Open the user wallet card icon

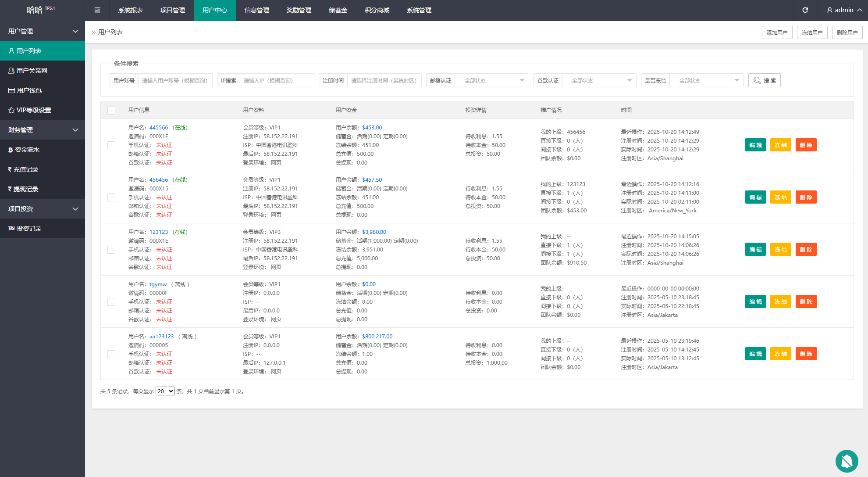11,90
